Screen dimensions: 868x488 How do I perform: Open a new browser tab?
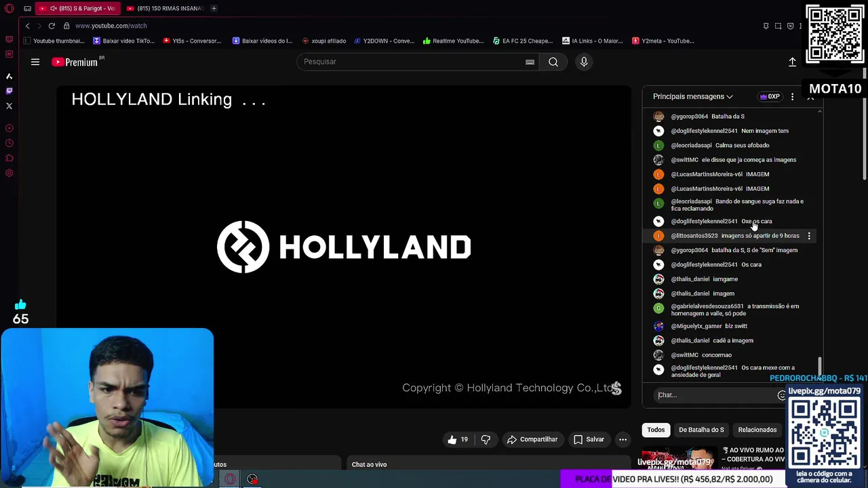pos(214,8)
